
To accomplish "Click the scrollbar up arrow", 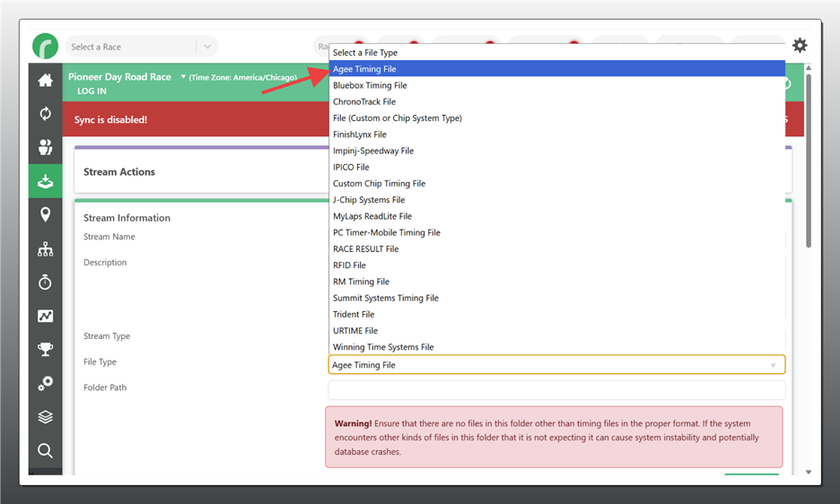I will [809, 68].
